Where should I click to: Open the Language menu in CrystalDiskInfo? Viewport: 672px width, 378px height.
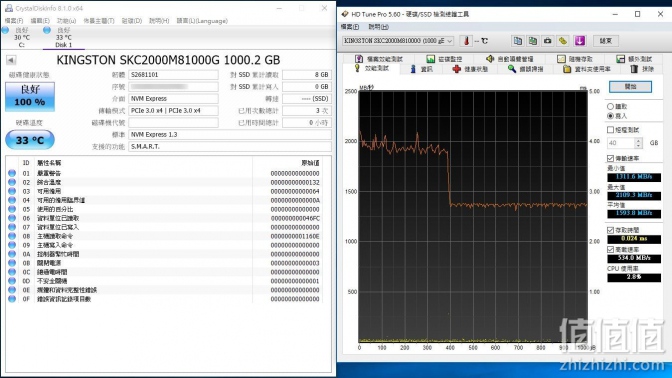[202, 21]
